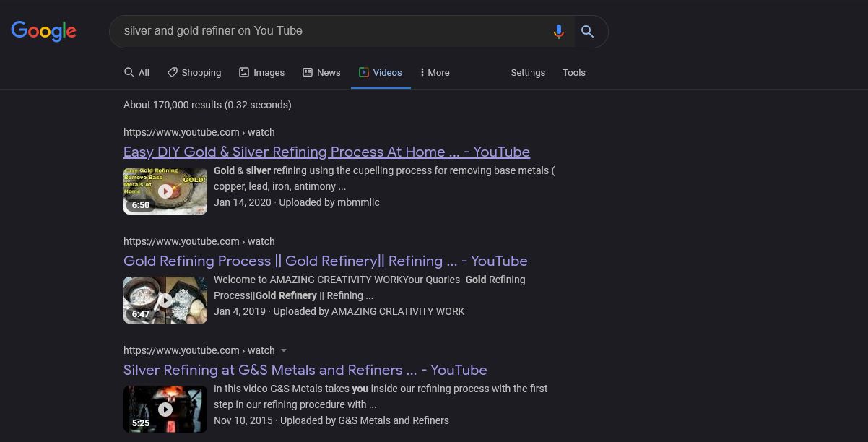Open the search Tools options

coord(574,72)
